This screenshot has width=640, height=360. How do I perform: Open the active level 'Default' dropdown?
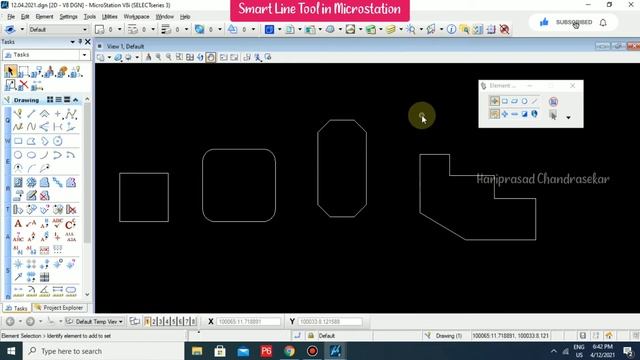click(85, 29)
